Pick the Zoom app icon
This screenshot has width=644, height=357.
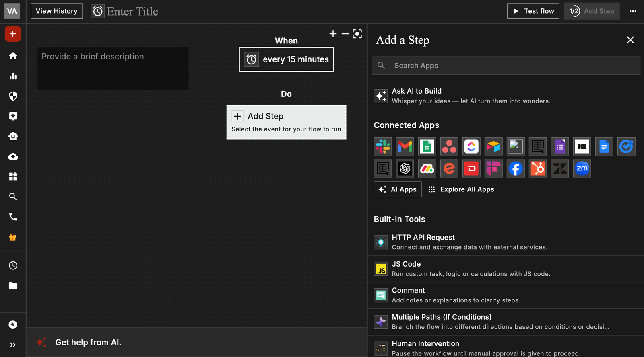click(x=582, y=168)
